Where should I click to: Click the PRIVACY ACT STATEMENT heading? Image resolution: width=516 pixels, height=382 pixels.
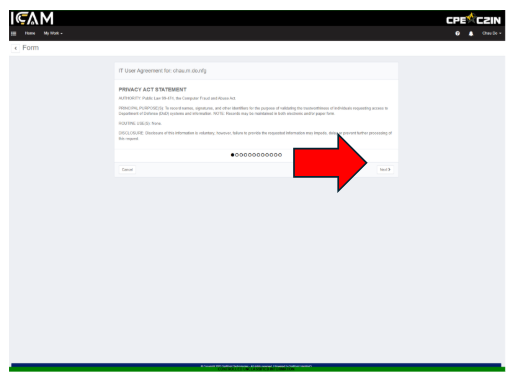coord(152,90)
